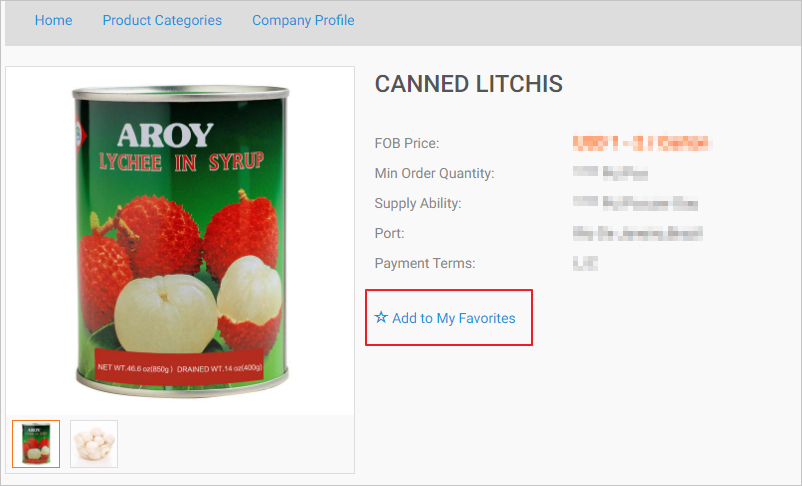Screen dimensions: 802x486
Task: Select the Aroy can thumbnail
Action: [x=36, y=444]
